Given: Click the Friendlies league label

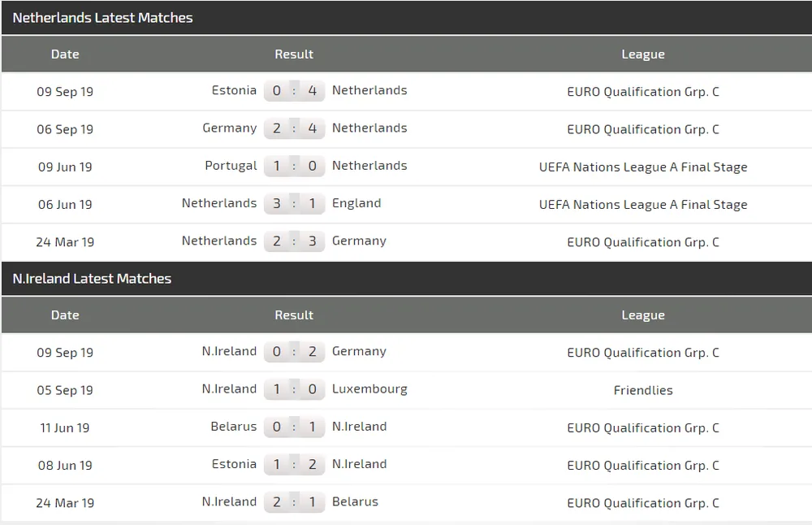Looking at the screenshot, I should (x=643, y=390).
